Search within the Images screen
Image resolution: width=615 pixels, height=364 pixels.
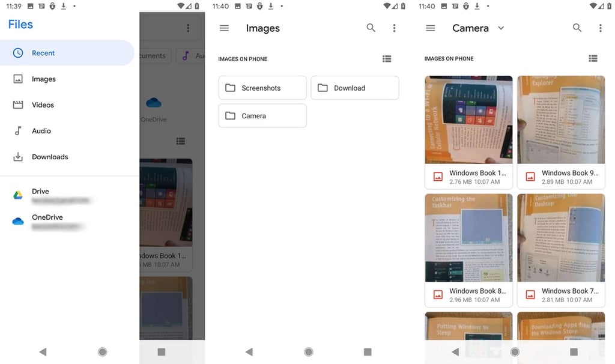click(x=371, y=28)
